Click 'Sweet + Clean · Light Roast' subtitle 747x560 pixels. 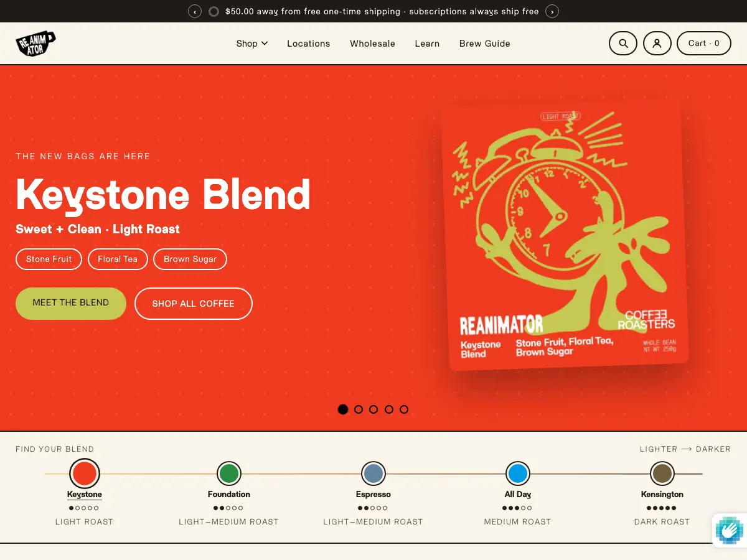pos(98,229)
